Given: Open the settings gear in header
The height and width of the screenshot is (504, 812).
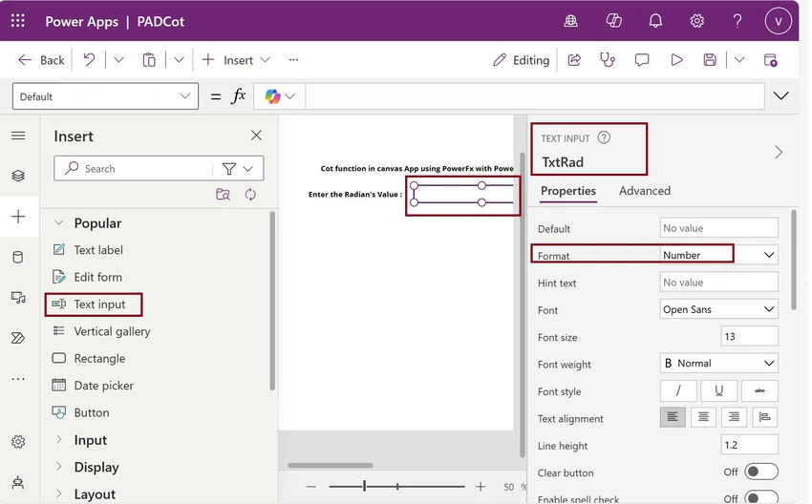Looking at the screenshot, I should (x=697, y=21).
